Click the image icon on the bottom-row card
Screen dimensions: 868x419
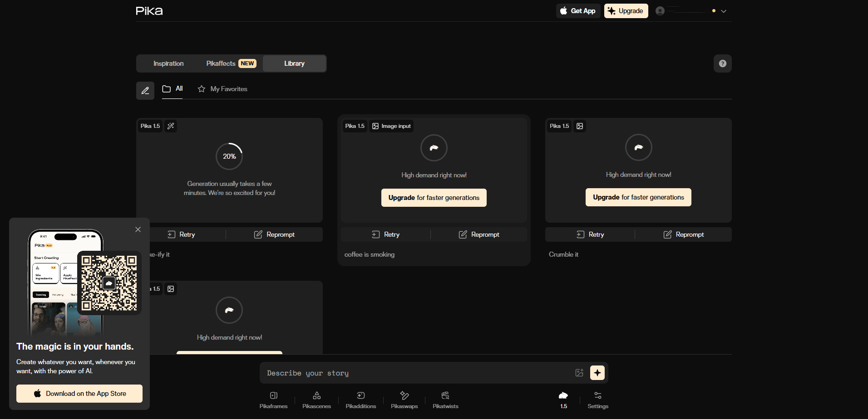[171, 289]
